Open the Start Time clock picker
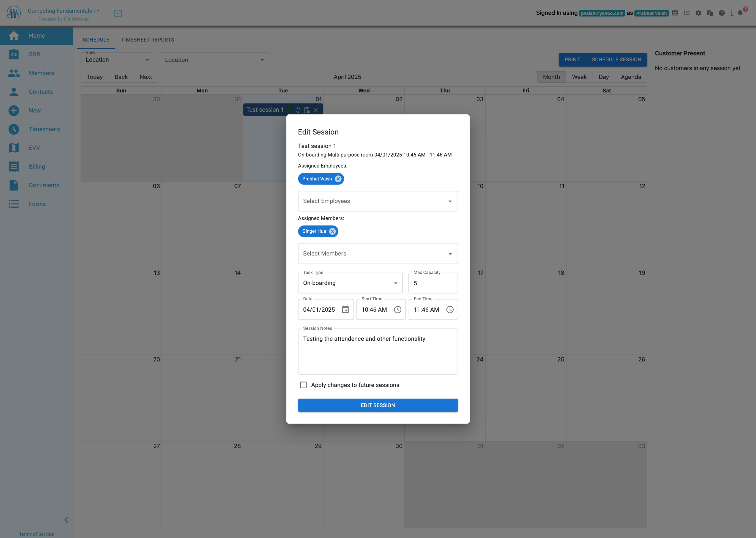This screenshot has height=538, width=756. tap(397, 309)
